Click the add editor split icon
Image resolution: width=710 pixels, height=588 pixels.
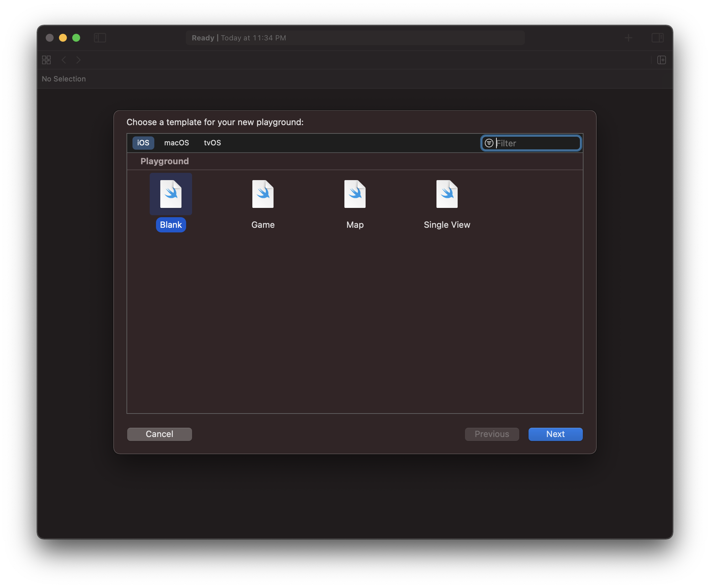coord(661,60)
